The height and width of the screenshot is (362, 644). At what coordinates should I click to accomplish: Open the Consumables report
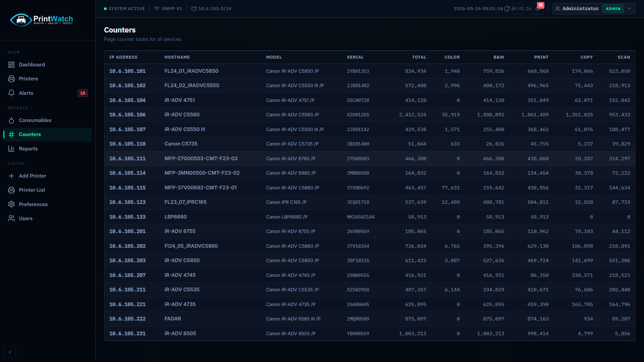pyautogui.click(x=47, y=120)
